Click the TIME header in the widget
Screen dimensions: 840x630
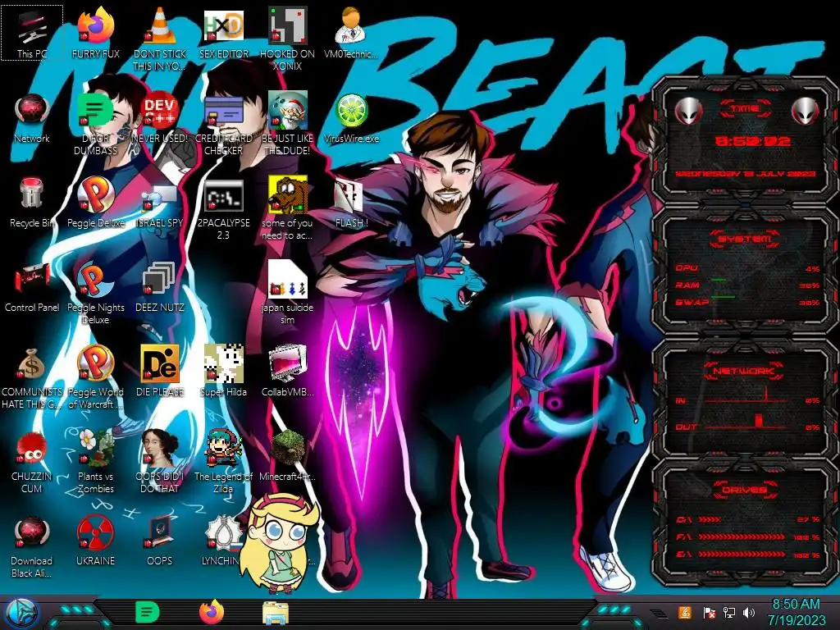745,109
